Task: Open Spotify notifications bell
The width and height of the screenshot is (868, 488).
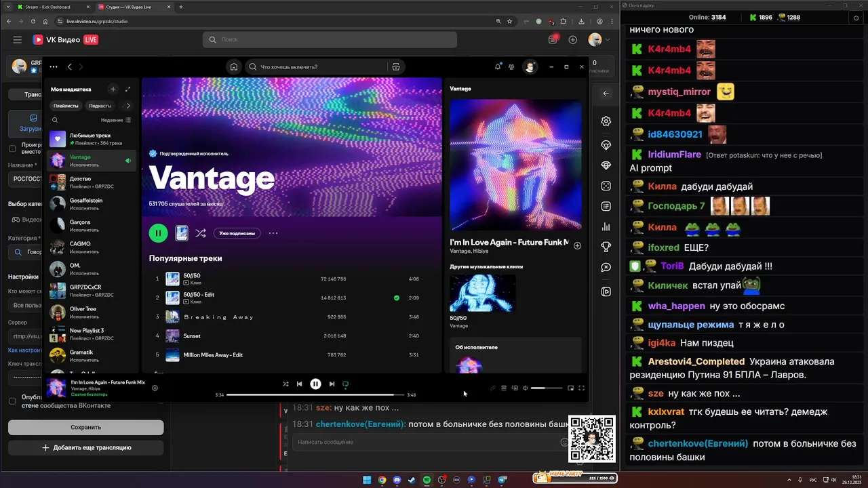Action: 498,66
